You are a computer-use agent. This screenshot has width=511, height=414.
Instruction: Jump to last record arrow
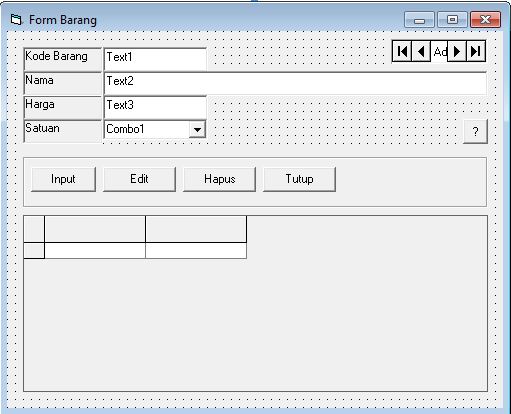click(476, 51)
